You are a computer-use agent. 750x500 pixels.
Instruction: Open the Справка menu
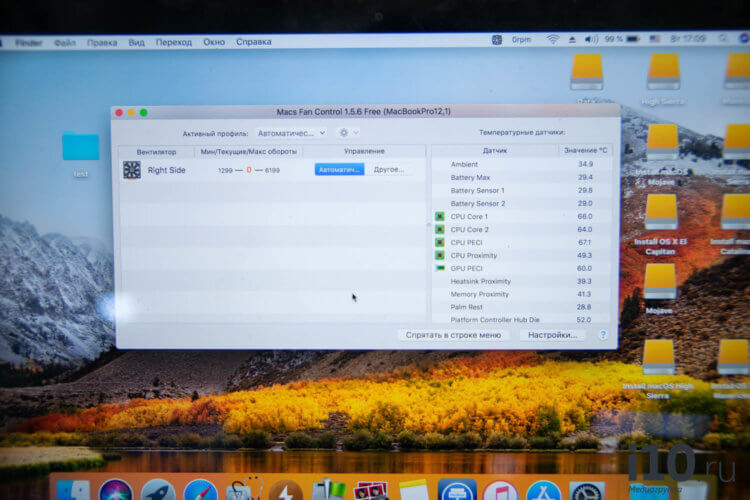(254, 42)
